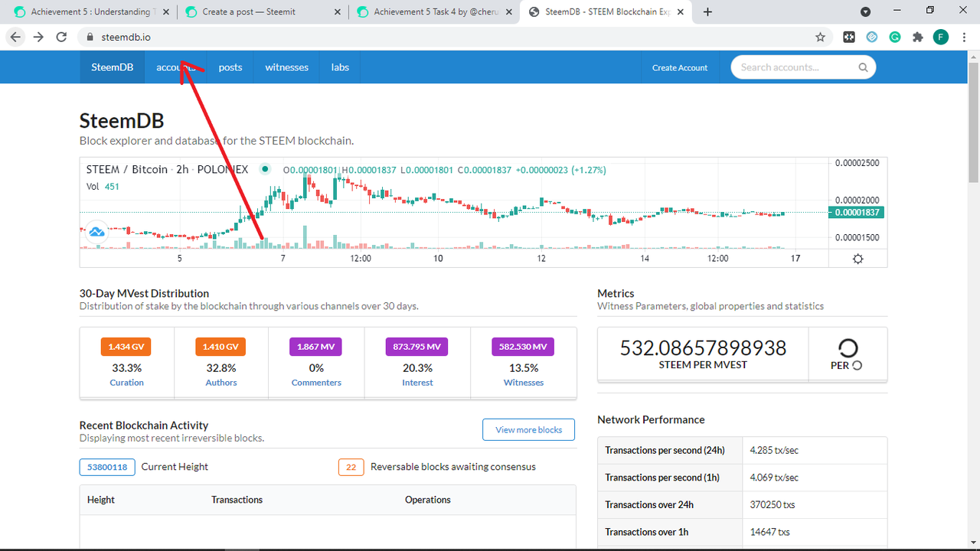Open the Authors distribution link
This screenshot has width=980, height=551.
point(221,383)
